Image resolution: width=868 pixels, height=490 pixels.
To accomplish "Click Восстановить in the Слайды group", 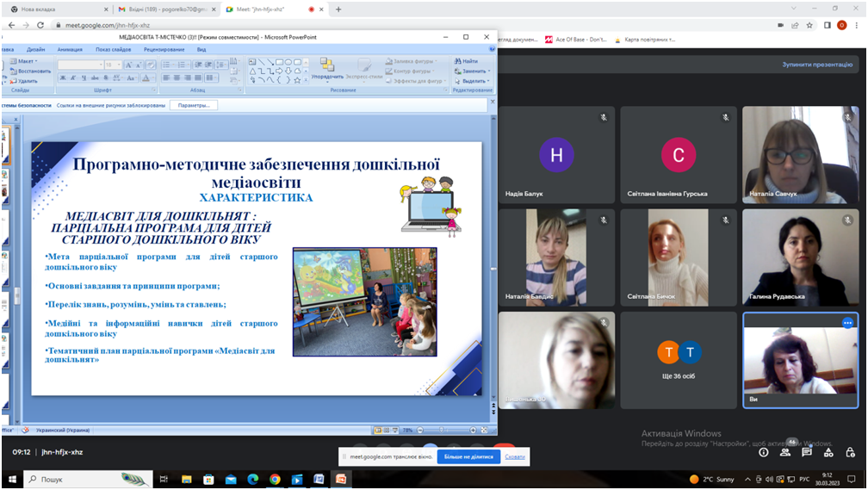I will point(30,71).
